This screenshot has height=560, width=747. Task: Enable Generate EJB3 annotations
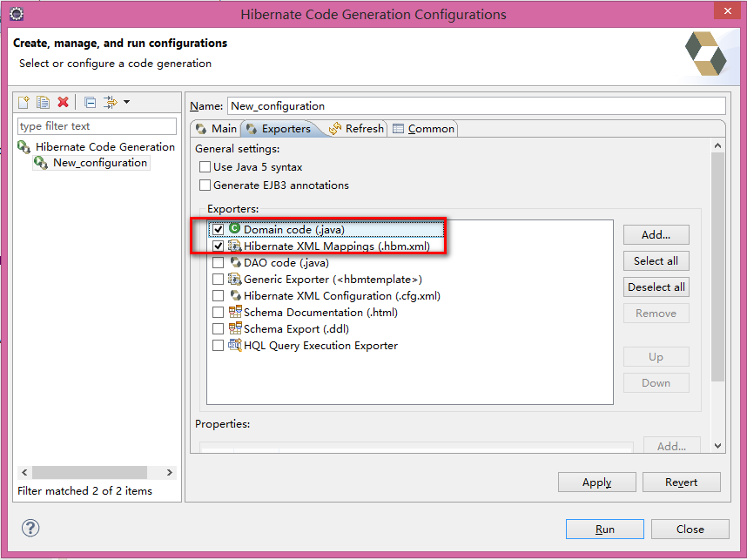pyautogui.click(x=205, y=185)
